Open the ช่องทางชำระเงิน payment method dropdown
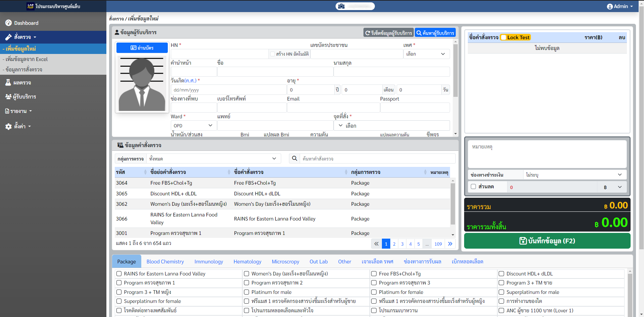644x317 pixels. tap(574, 175)
